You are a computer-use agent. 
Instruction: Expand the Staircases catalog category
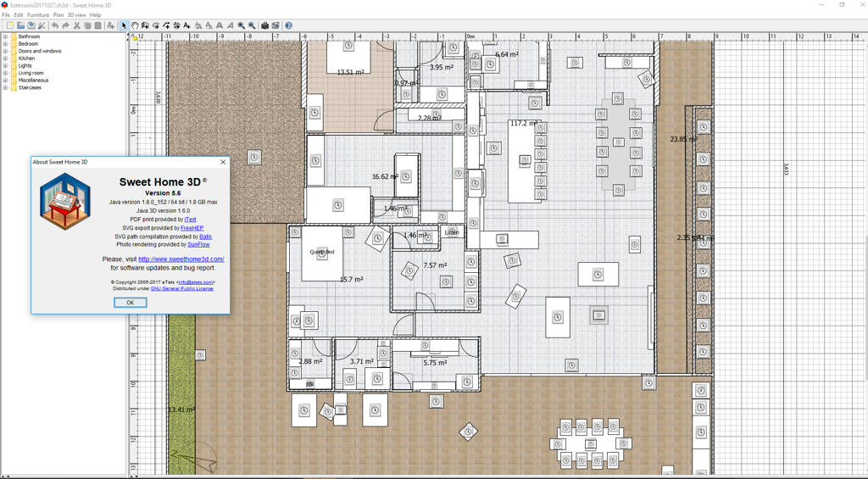click(x=5, y=87)
